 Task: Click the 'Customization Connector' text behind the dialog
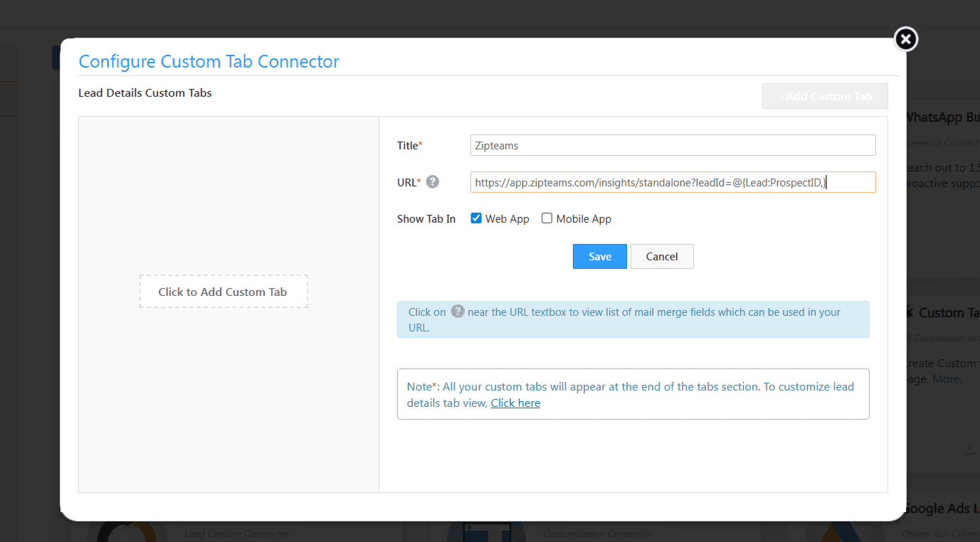[597, 533]
